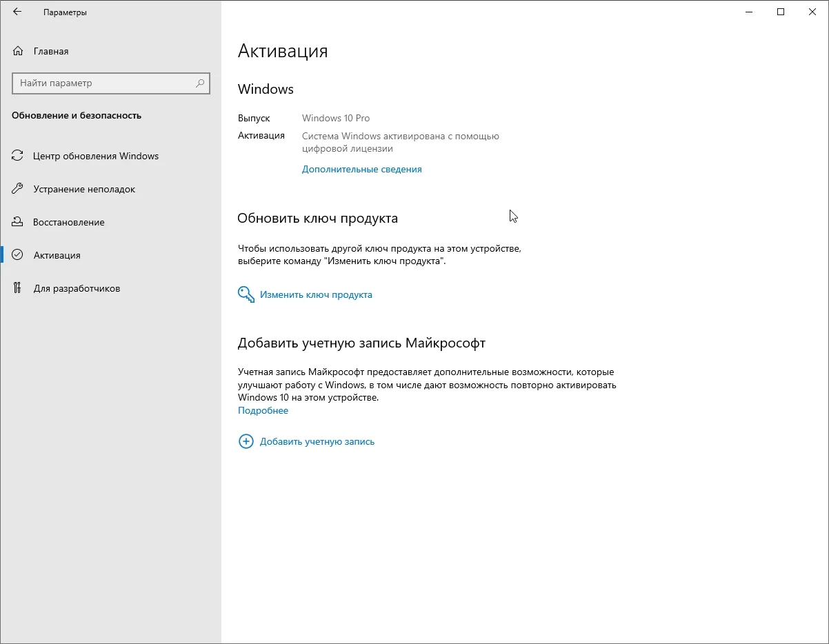Click the Центр обновления Windows sync icon
The height and width of the screenshot is (644, 829).
pos(18,156)
